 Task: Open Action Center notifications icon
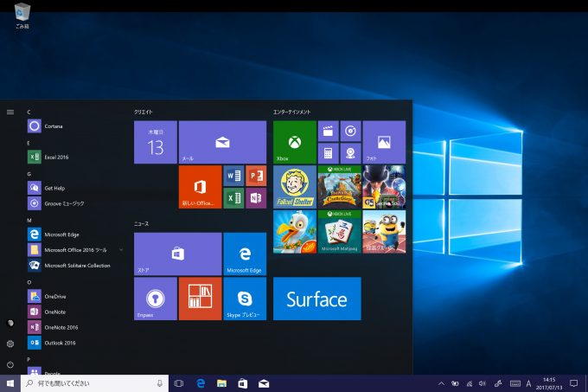pyautogui.click(x=573, y=383)
